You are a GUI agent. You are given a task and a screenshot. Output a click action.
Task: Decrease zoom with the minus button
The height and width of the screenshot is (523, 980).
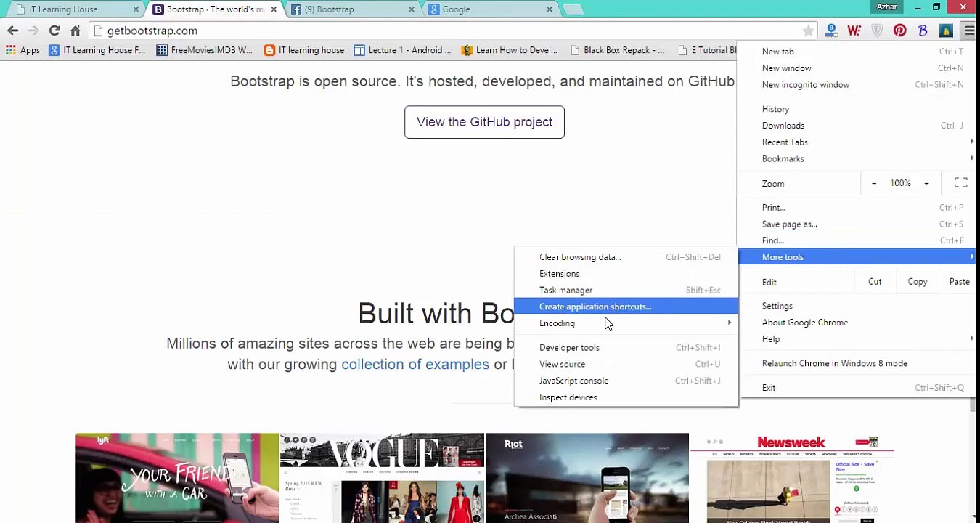pos(874,183)
